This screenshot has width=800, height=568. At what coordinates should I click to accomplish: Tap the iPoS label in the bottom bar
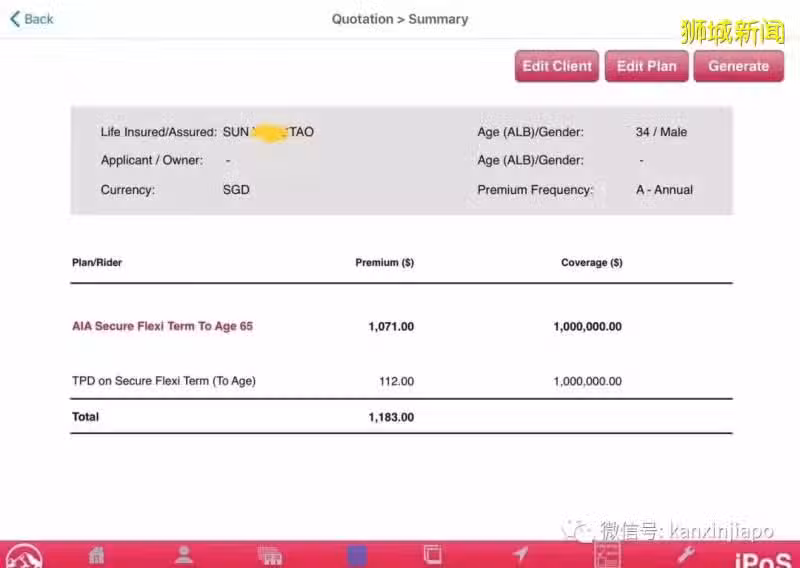click(x=763, y=559)
